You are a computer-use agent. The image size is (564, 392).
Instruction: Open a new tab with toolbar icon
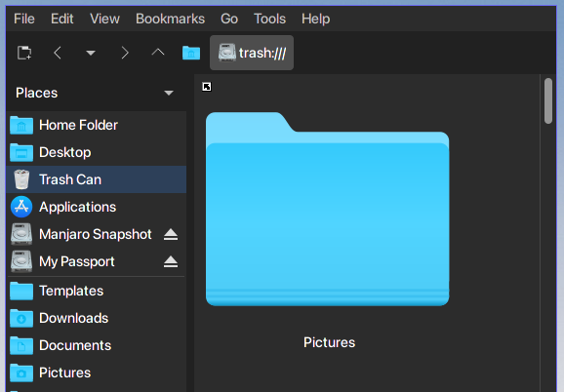click(x=24, y=53)
